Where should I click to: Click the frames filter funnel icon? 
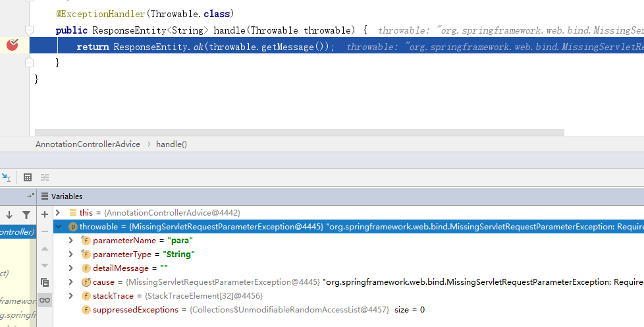(x=26, y=214)
